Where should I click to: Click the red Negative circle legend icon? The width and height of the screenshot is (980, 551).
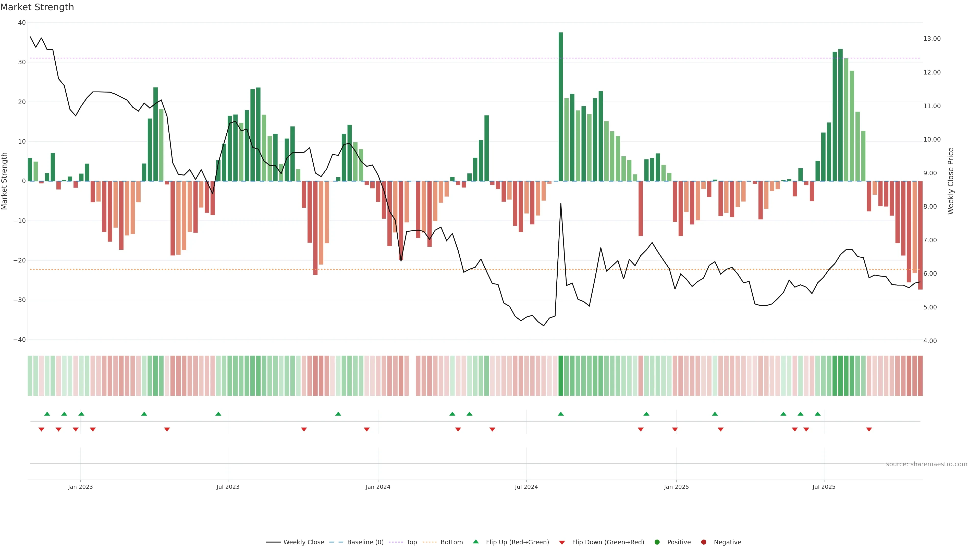[x=703, y=542]
